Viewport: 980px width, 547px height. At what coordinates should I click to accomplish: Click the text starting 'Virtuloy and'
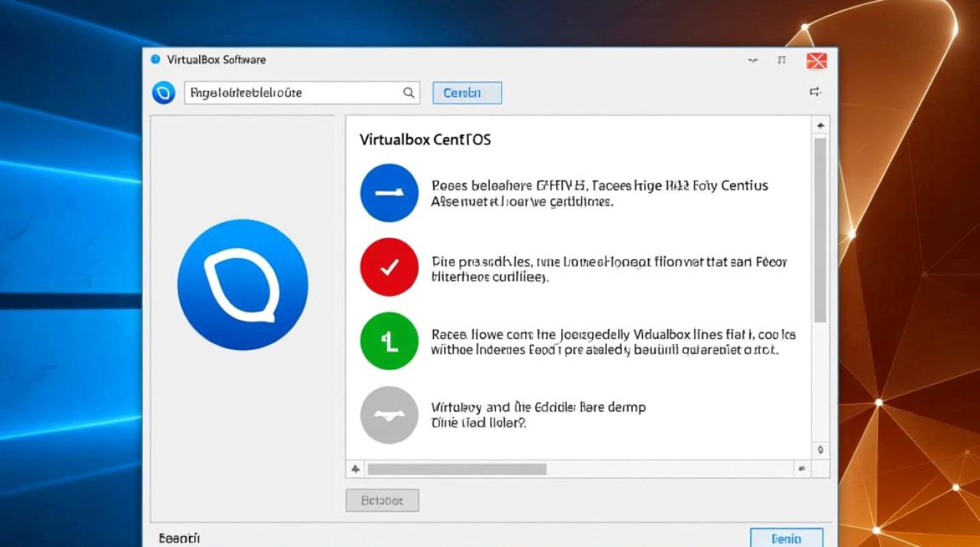pyautogui.click(x=538, y=414)
